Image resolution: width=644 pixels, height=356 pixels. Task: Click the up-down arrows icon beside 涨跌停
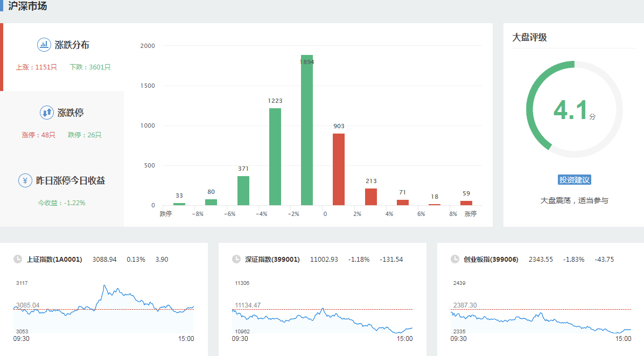pos(47,113)
